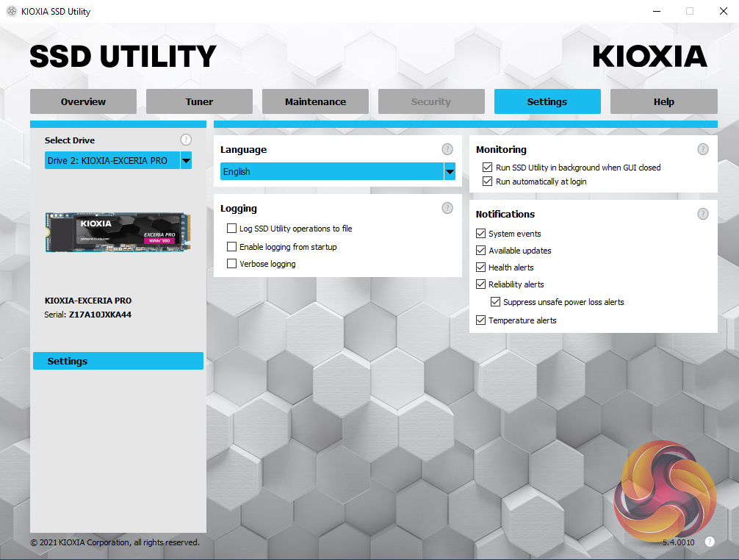Click the Settings item in left sidebar
Screen dimensions: 739x560
[x=118, y=361]
